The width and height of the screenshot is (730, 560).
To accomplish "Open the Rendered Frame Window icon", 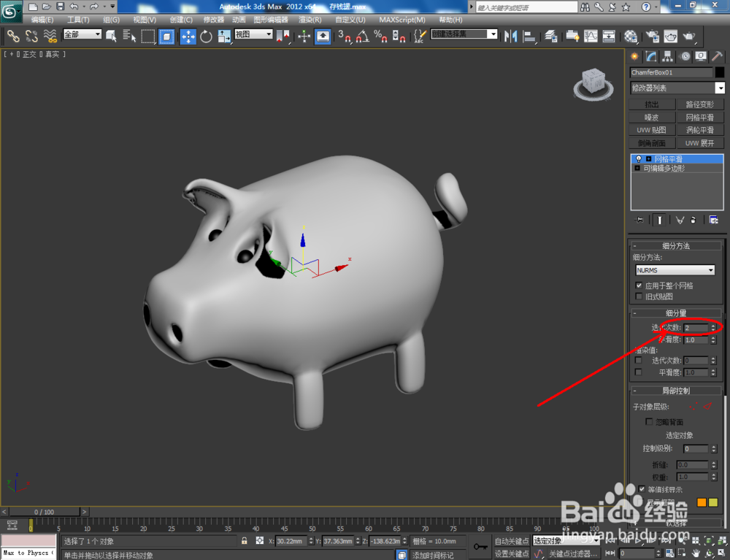I will [670, 36].
